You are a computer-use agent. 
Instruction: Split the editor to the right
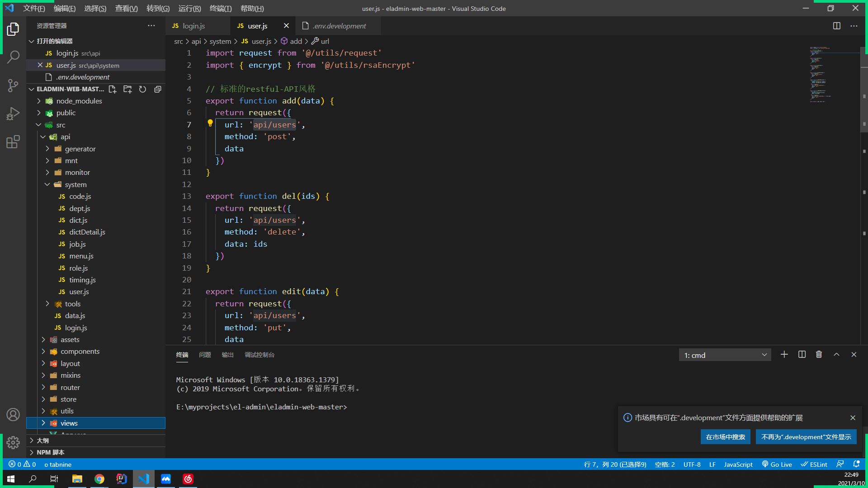click(x=837, y=26)
